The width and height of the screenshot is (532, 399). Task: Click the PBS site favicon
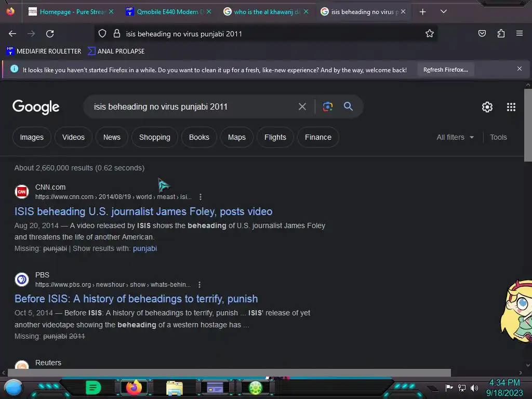pos(22,280)
